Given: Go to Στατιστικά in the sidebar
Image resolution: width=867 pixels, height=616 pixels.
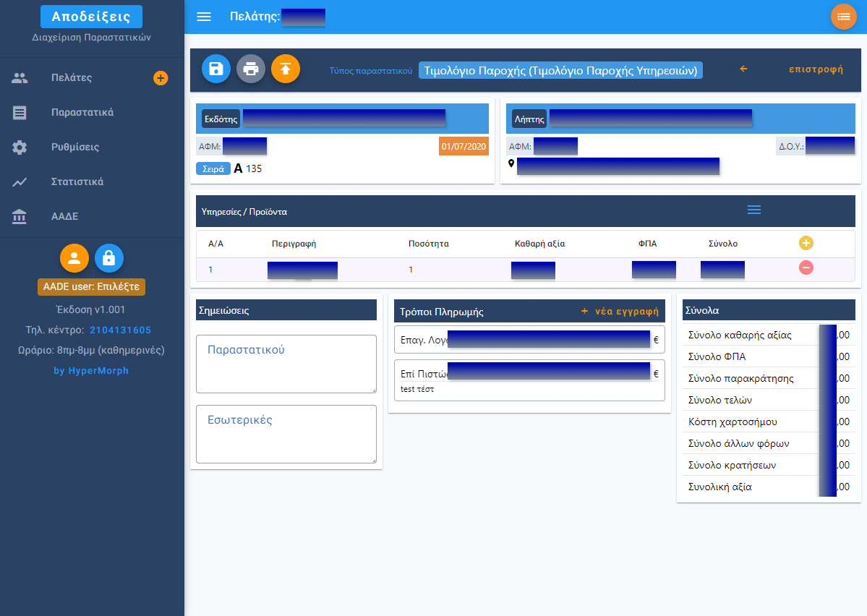Looking at the screenshot, I should pos(77,181).
